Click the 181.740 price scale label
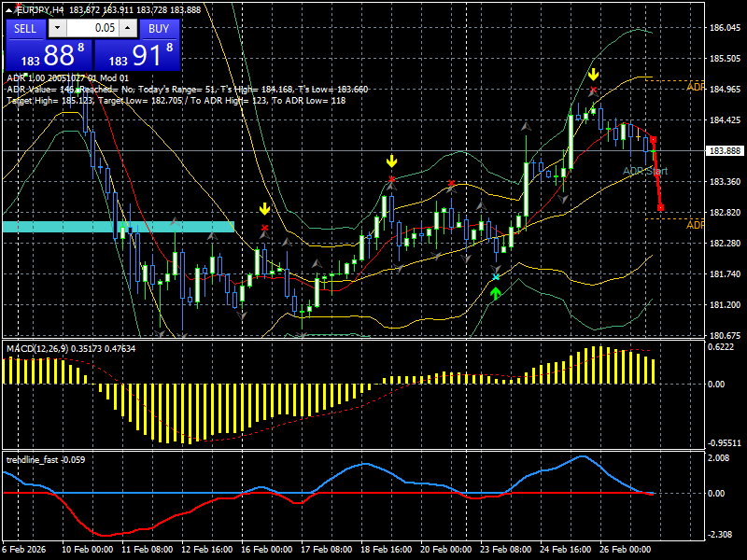747x560 pixels. [726, 274]
